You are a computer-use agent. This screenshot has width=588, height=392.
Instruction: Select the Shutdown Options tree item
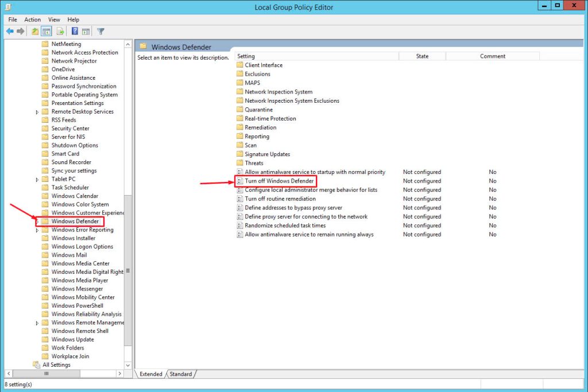point(75,145)
